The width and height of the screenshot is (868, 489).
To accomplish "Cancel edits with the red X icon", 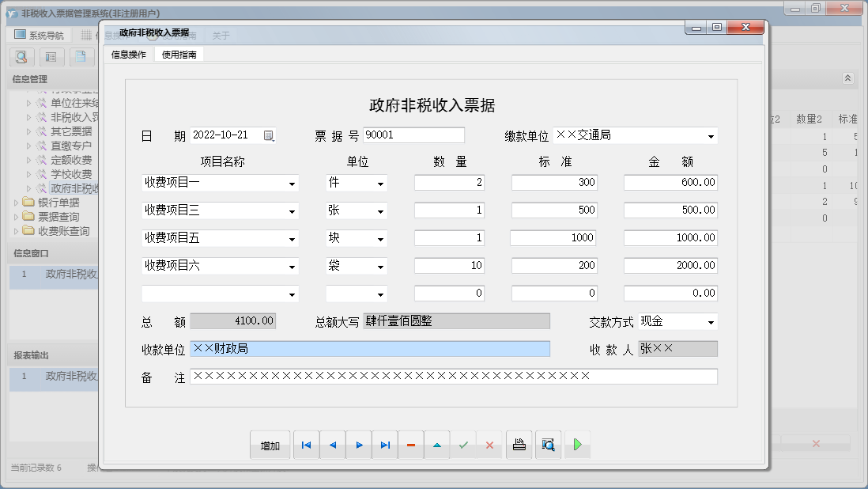I will pyautogui.click(x=489, y=445).
